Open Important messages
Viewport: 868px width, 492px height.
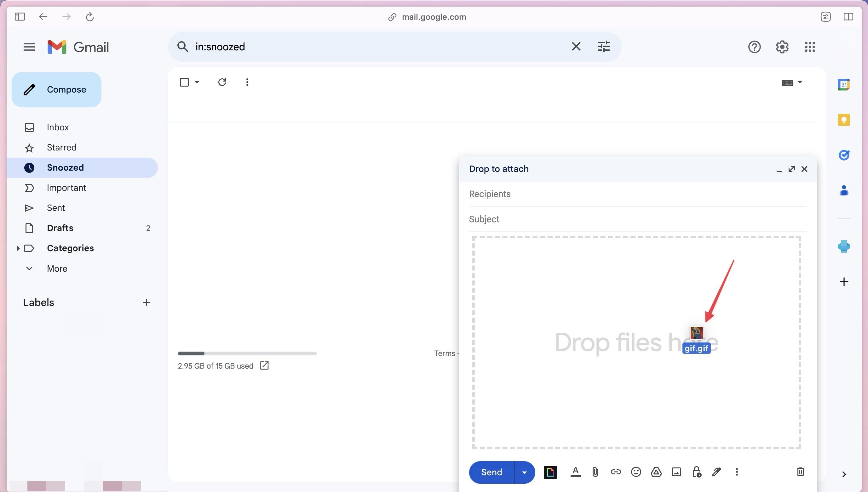(82, 188)
